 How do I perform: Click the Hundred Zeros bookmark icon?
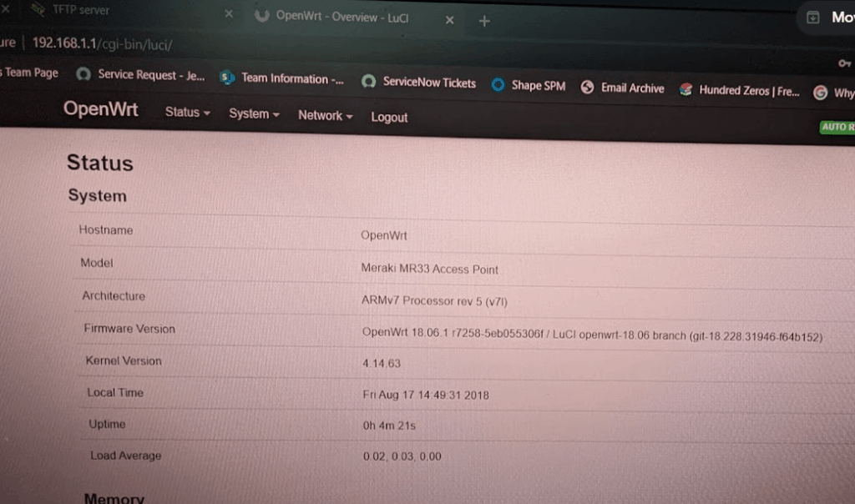coord(686,89)
